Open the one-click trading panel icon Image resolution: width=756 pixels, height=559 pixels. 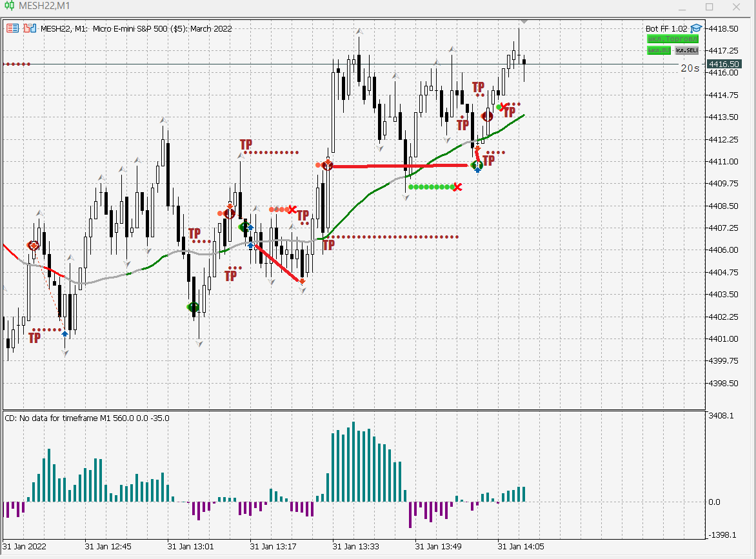tap(12, 28)
